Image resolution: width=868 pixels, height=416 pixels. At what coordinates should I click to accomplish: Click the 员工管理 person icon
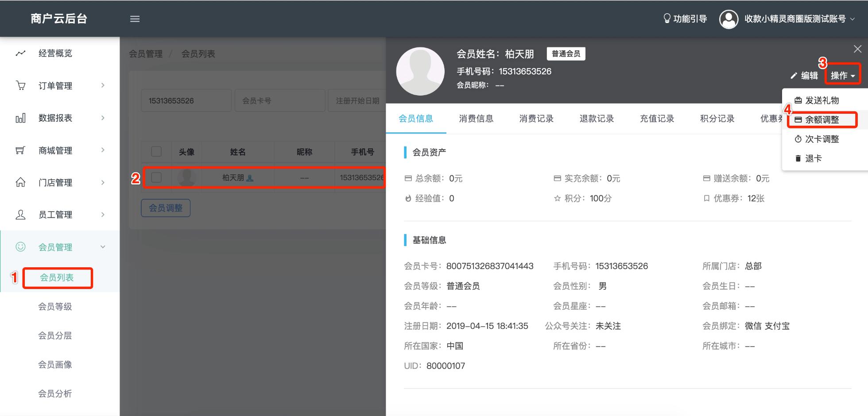tap(20, 215)
